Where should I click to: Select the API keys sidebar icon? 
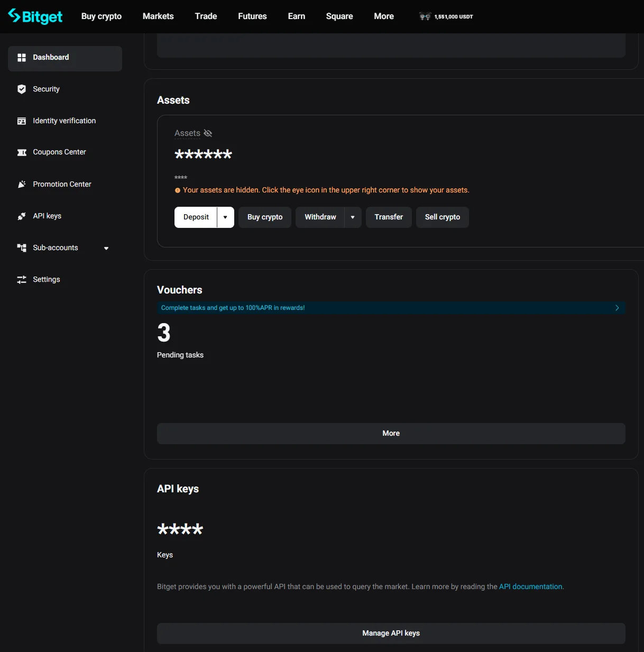click(22, 216)
